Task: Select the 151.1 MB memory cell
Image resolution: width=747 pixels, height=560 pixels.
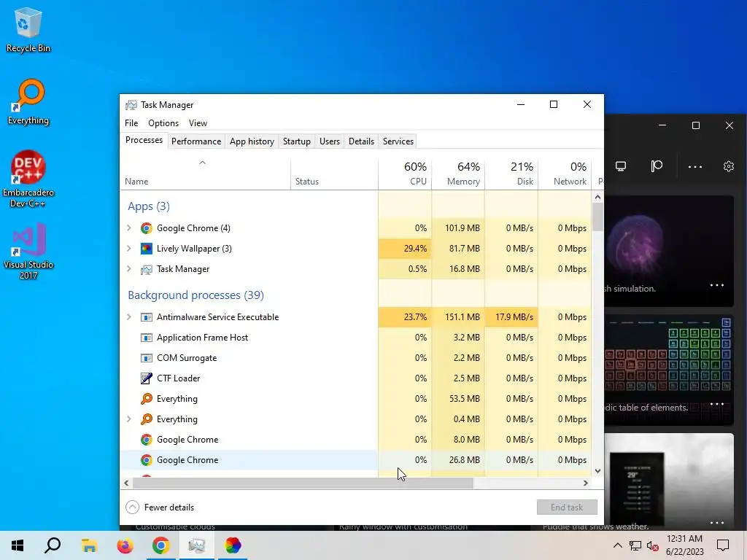Action: tap(458, 317)
